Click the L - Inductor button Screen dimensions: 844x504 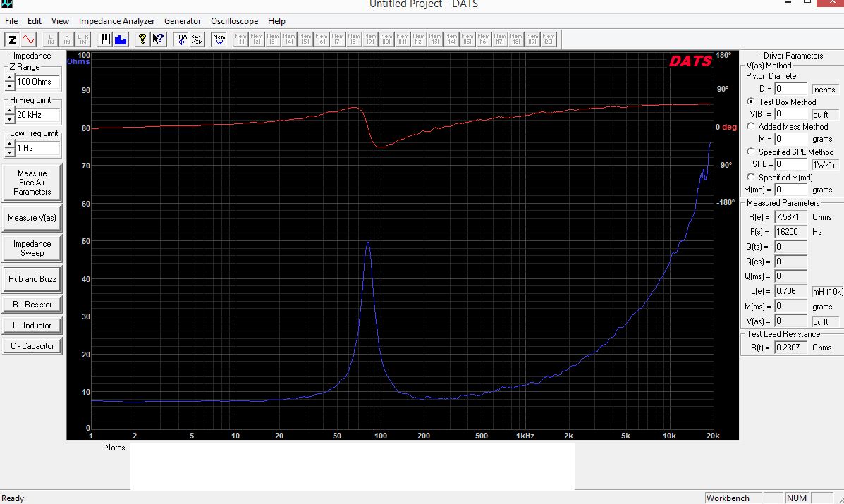[x=32, y=326]
